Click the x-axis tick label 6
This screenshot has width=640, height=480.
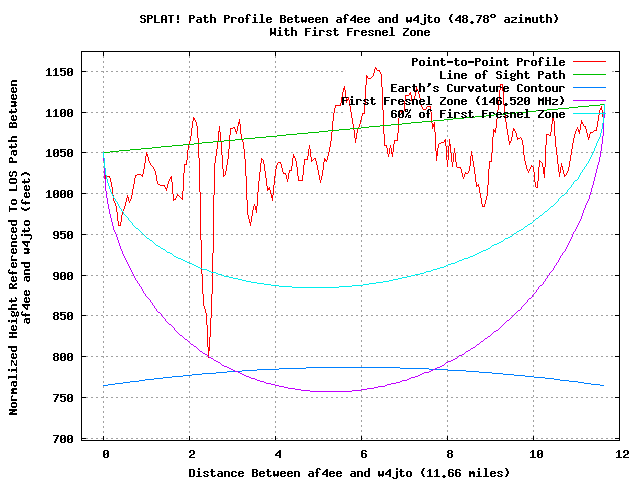click(x=364, y=454)
